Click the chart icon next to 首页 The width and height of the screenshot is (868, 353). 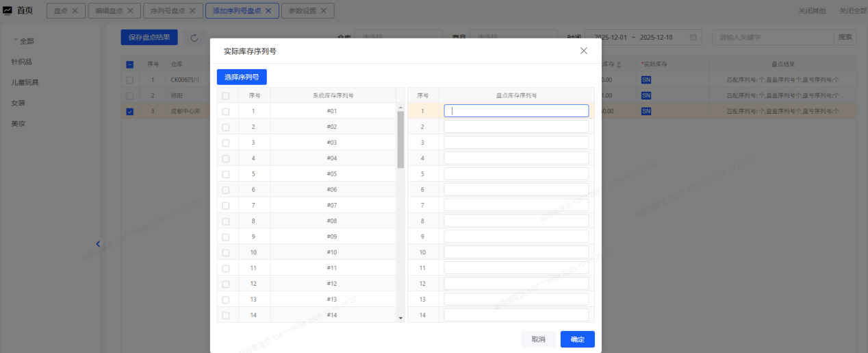point(8,10)
